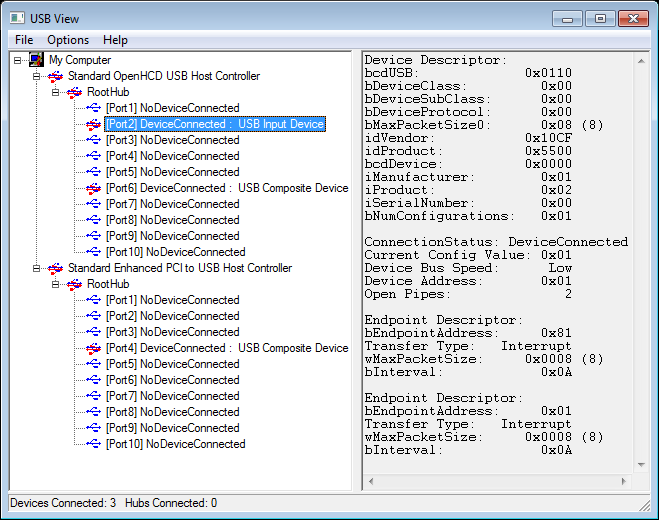Click the USB icon of Enhanced PCI Port7

[x=93, y=396]
